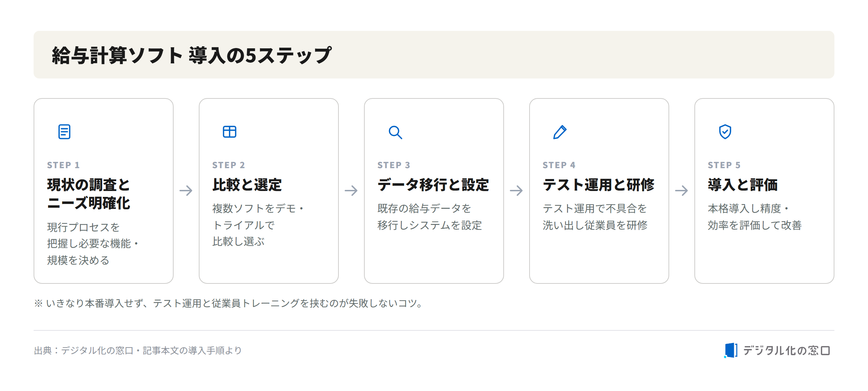The image size is (868, 391).
Task: Click the table grid icon above STEP 2
Action: [x=230, y=132]
